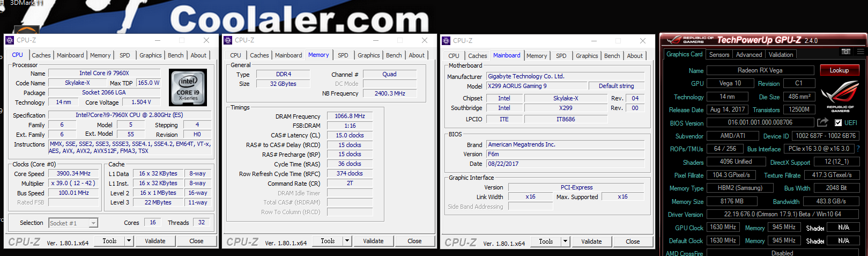
Task: Open the GPU-Z hamburger menu icon
Action: [x=860, y=52]
